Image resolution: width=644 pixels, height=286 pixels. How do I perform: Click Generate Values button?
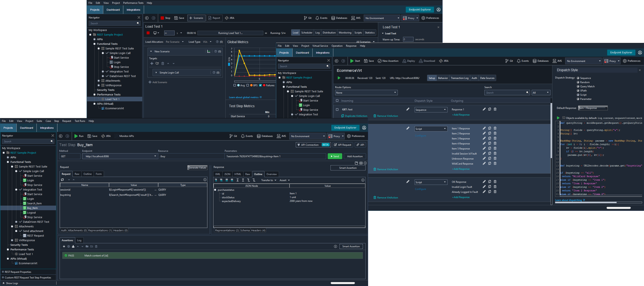pos(197,168)
